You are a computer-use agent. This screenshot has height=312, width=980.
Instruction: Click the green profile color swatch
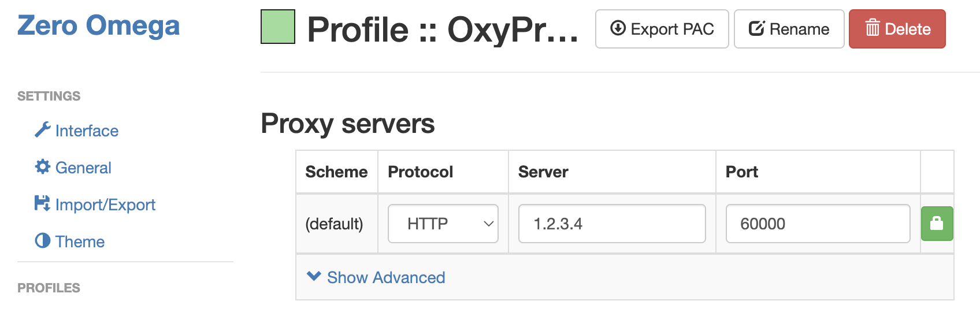click(x=278, y=27)
